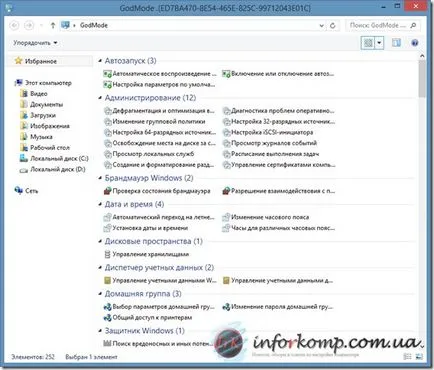
Task: Collapse Дисковые пространства group
Action: coord(100,241)
